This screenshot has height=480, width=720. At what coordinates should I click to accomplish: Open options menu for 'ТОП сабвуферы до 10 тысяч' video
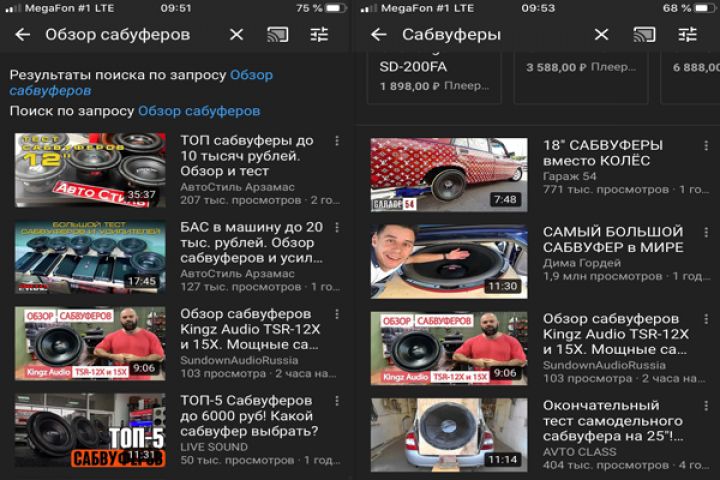(x=338, y=141)
